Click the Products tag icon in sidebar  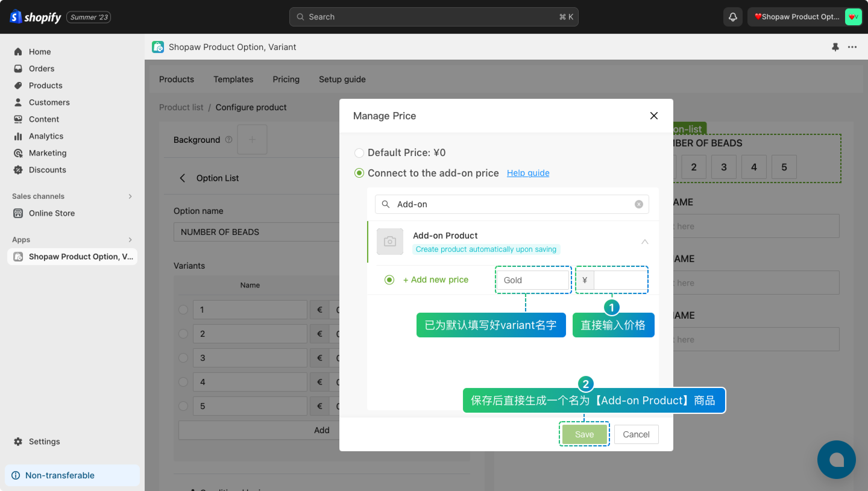click(18, 85)
